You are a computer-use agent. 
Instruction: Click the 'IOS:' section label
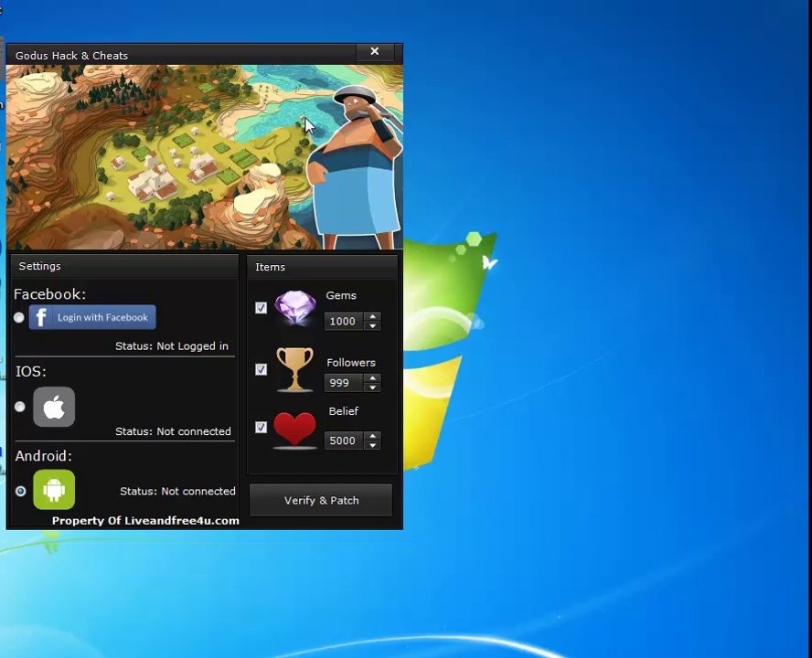tap(30, 371)
